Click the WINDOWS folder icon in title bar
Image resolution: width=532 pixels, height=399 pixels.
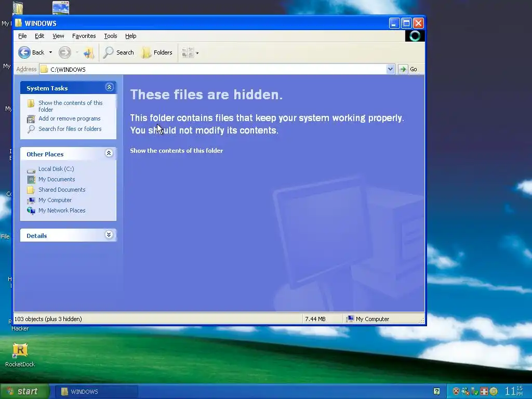point(19,23)
